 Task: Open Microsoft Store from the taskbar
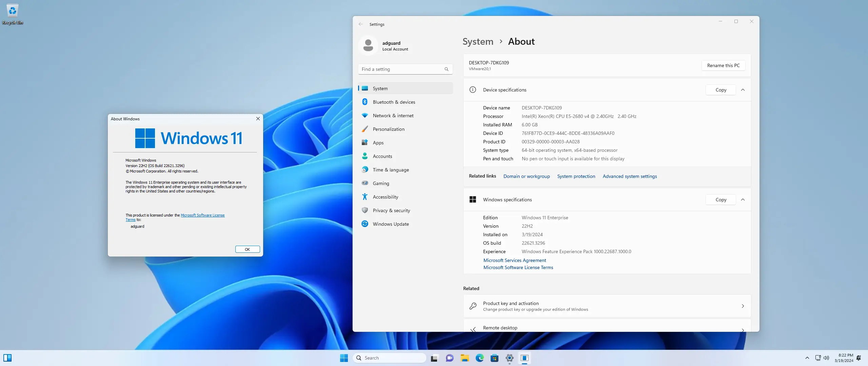pyautogui.click(x=495, y=358)
